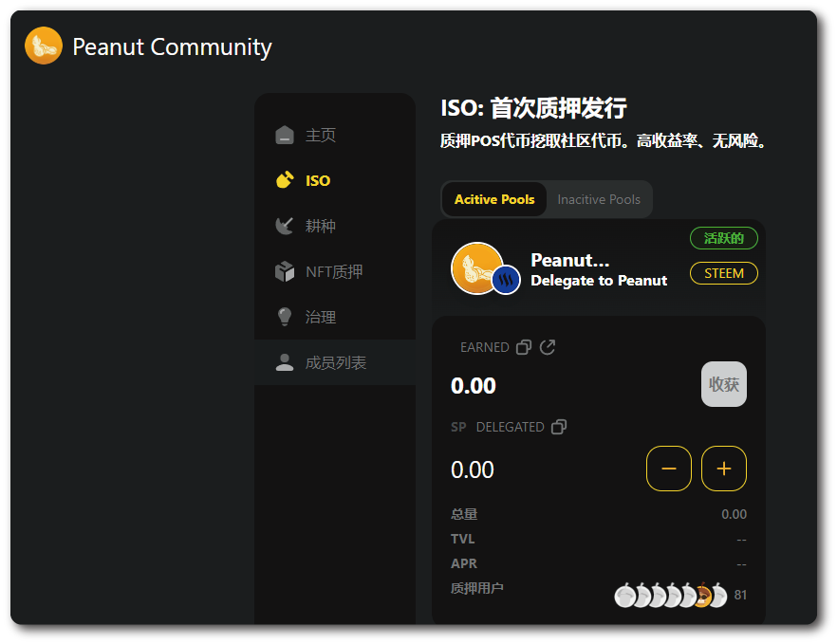This screenshot has width=837, height=644.
Task: Click the APR label
Action: tap(464, 563)
